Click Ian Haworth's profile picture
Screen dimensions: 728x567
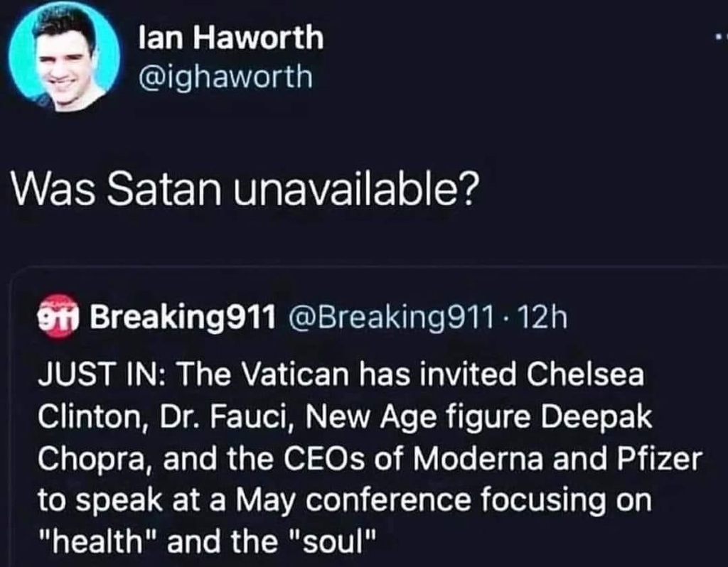pyautogui.click(x=64, y=58)
